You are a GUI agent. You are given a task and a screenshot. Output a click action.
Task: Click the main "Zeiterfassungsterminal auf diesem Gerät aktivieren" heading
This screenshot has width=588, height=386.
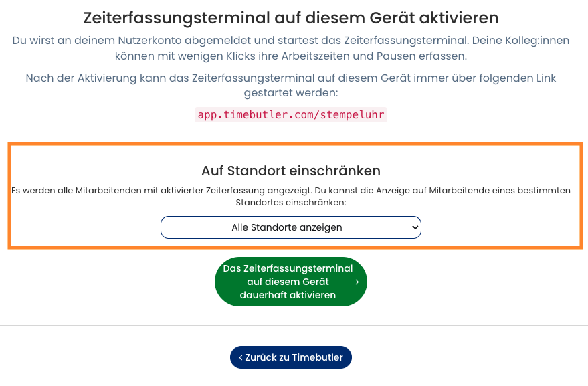click(x=291, y=17)
